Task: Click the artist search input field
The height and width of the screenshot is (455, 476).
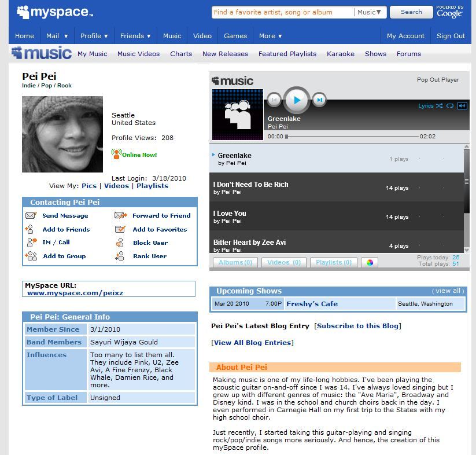Action: (x=282, y=12)
